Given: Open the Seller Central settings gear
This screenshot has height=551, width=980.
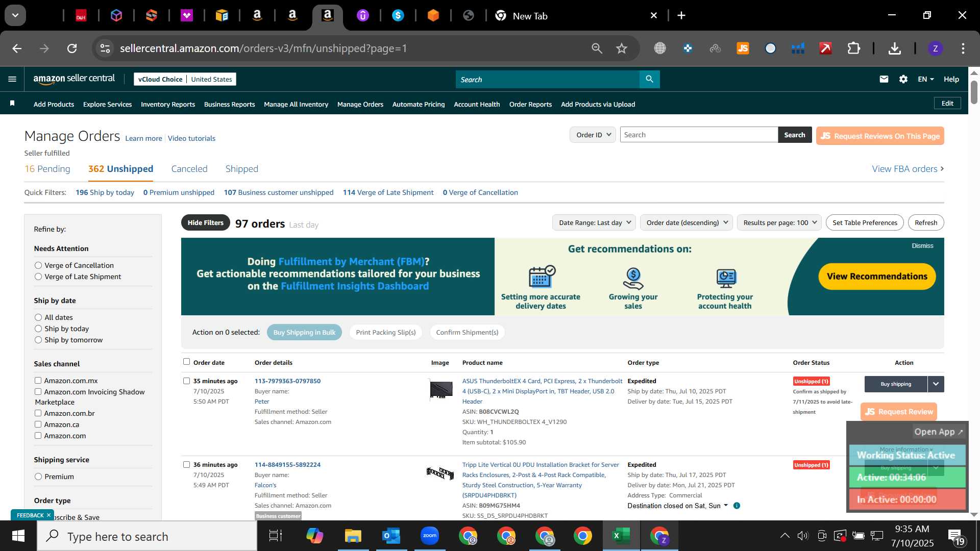Looking at the screenshot, I should click(x=903, y=79).
